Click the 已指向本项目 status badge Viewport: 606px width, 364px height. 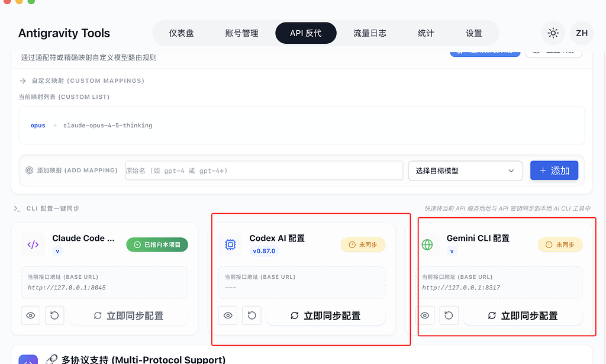click(x=157, y=244)
